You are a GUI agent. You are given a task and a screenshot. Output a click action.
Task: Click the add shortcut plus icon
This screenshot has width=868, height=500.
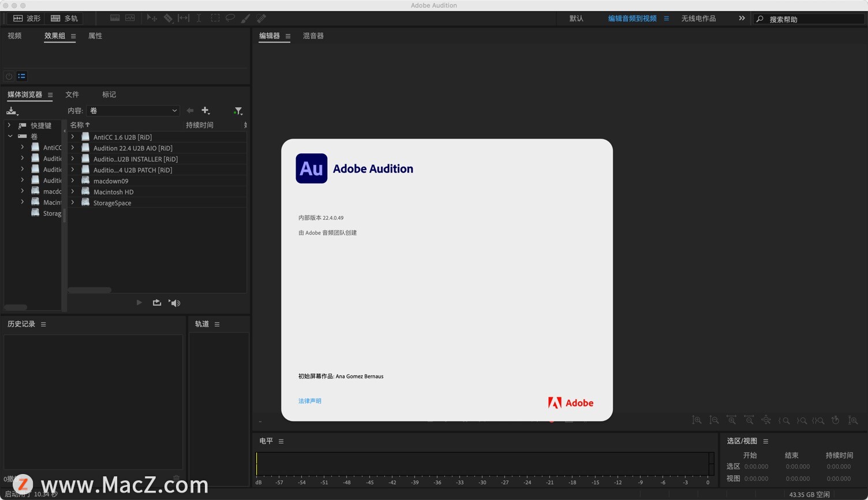tap(205, 111)
